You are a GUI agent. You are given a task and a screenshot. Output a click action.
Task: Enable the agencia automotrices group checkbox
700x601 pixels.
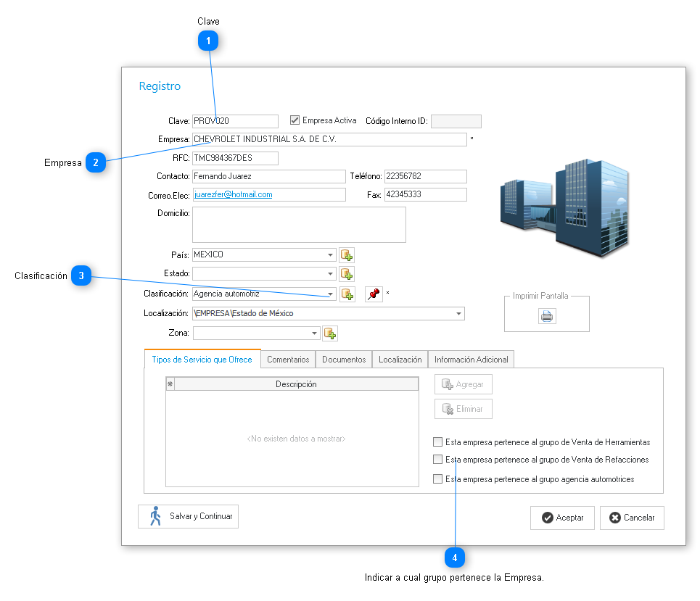(437, 479)
